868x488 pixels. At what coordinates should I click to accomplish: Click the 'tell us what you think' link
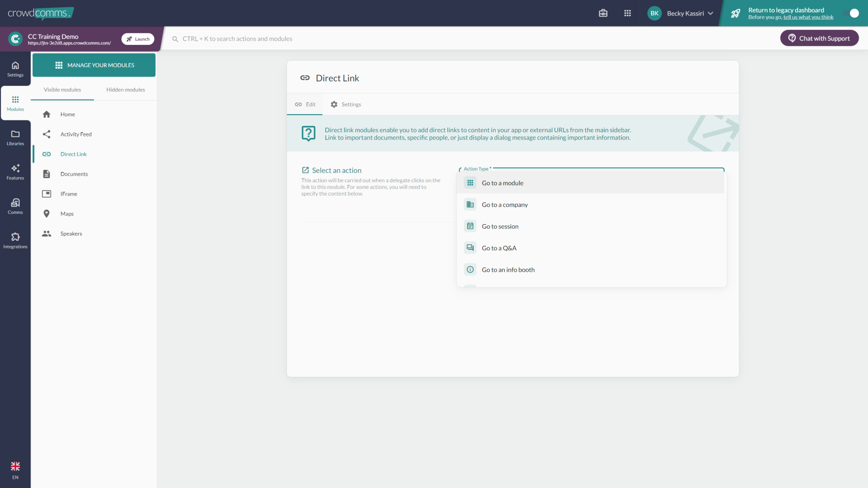[808, 18]
